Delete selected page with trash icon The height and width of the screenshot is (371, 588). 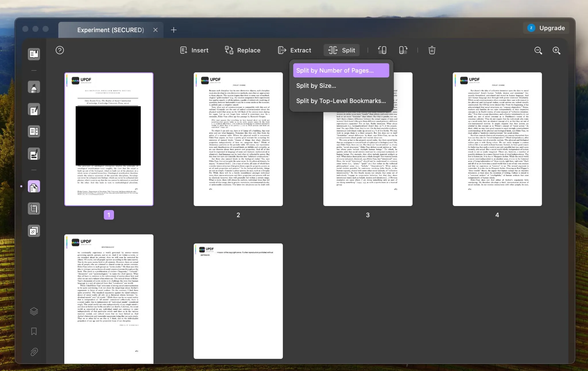432,50
